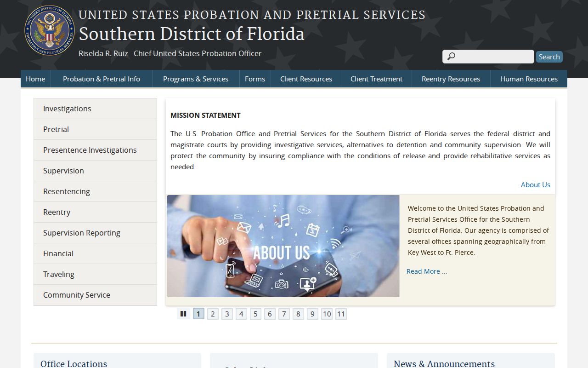Open the Forms menu
Screen dimensions: 588x368
click(x=255, y=79)
